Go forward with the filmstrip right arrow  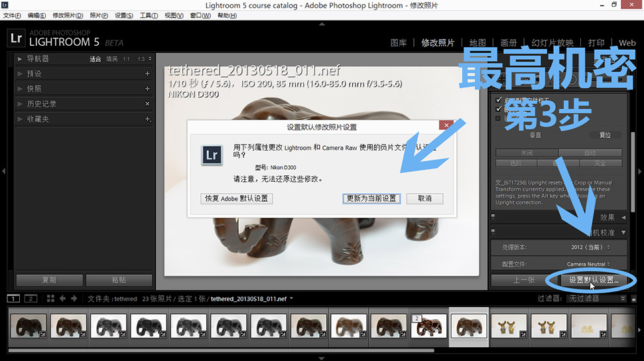pyautogui.click(x=74, y=299)
